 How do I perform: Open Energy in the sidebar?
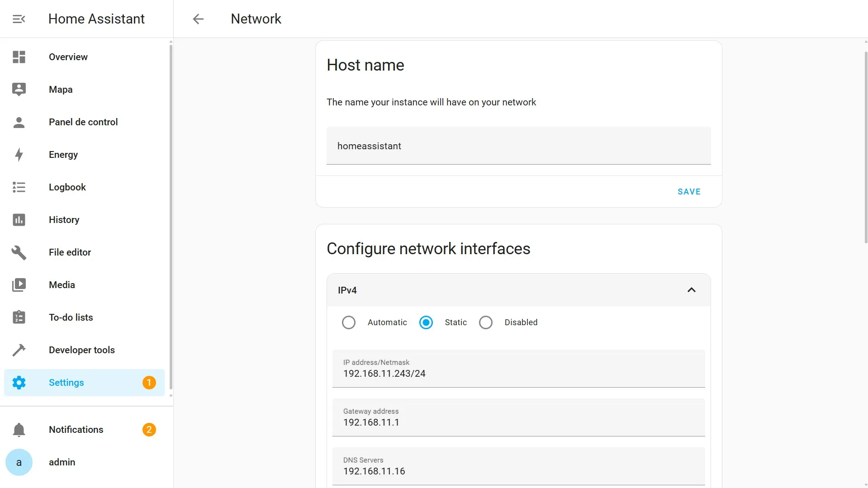click(x=84, y=155)
